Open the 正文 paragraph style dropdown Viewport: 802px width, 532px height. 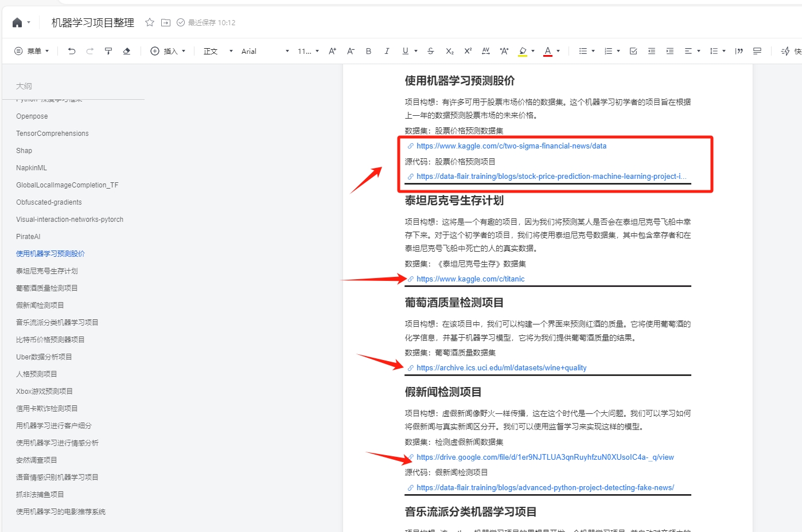(x=218, y=51)
